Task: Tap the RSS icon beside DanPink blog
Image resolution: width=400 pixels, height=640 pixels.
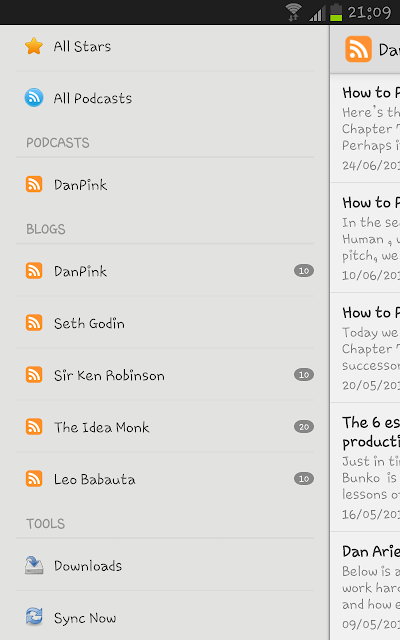Action: tap(34, 271)
